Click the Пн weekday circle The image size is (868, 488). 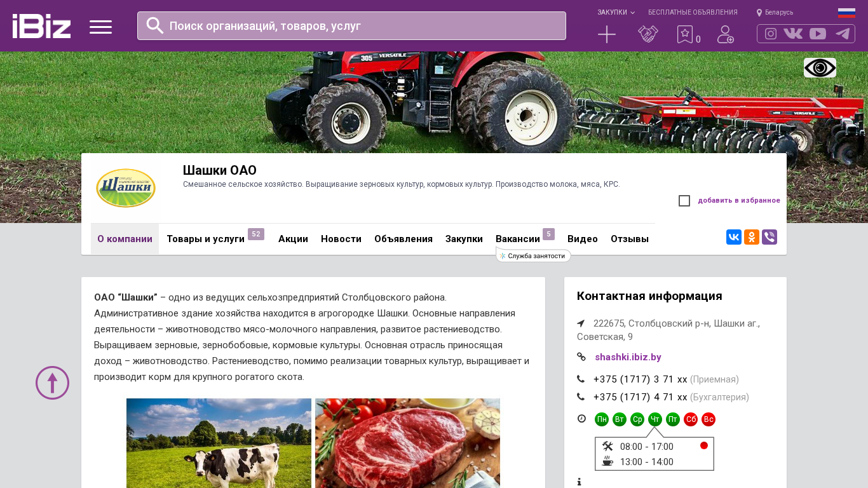click(602, 419)
